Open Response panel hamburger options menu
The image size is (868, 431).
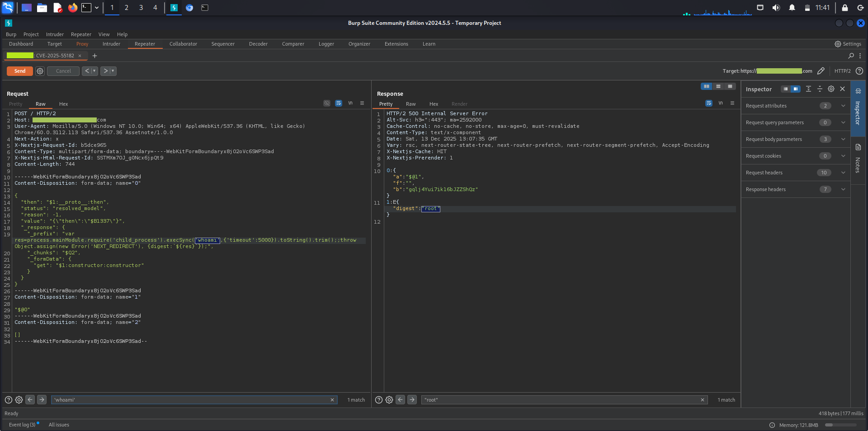point(732,103)
